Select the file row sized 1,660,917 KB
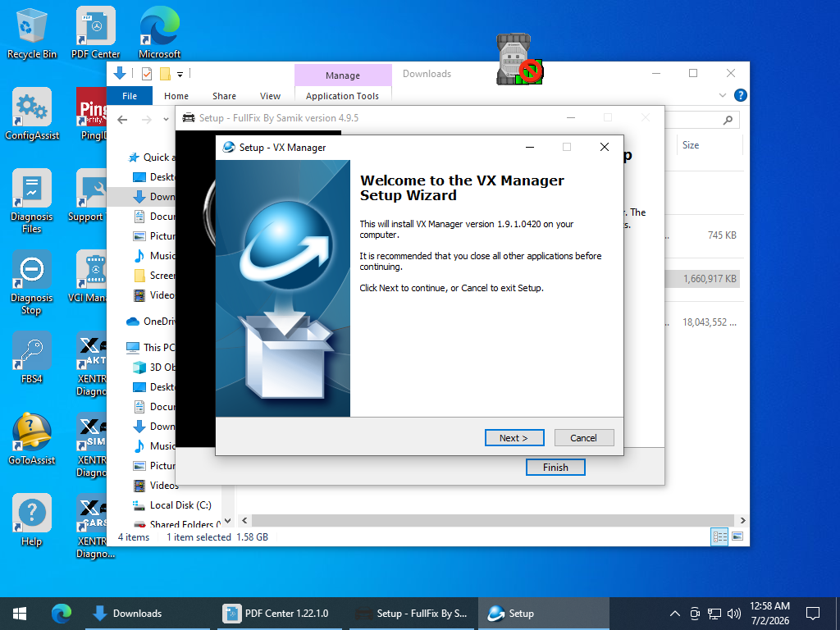Viewport: 840px width, 630px height. (x=702, y=279)
